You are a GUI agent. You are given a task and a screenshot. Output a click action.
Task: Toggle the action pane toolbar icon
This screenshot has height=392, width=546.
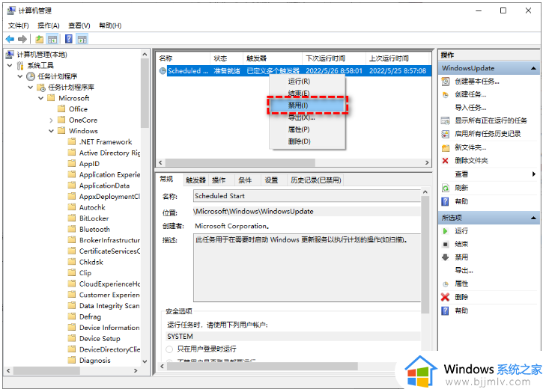82,40
